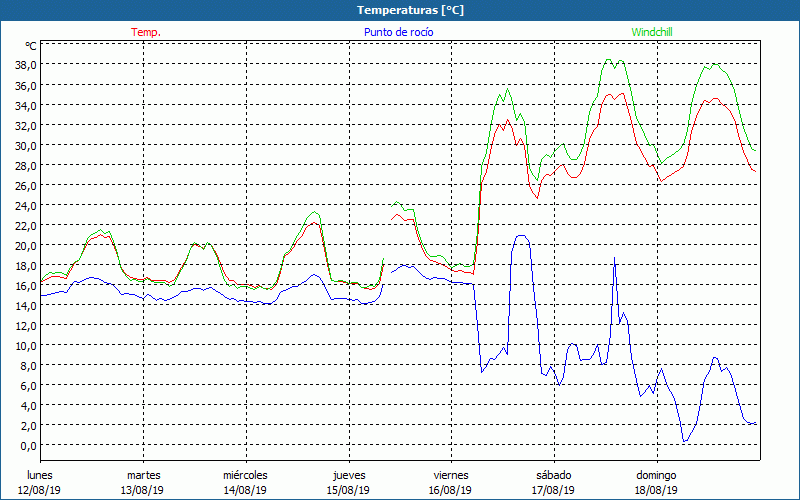This screenshot has height=500, width=800.
Task: Click the '0,0' y-axis value
Action: [29, 446]
